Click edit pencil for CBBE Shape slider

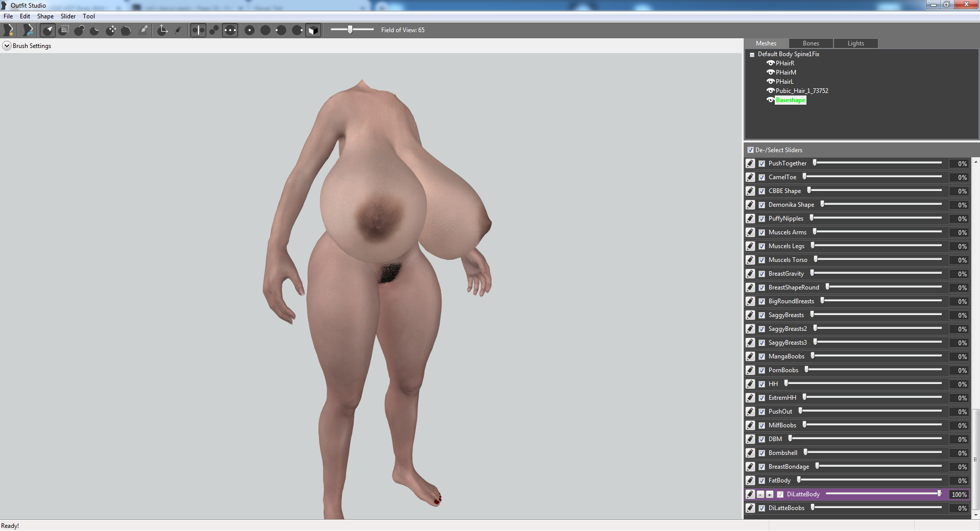click(x=750, y=191)
